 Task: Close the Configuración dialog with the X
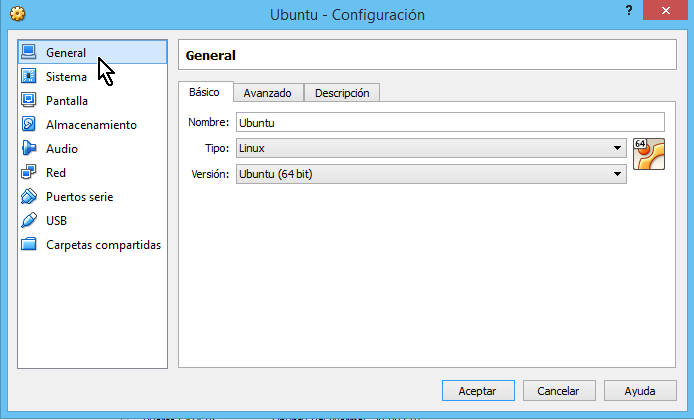coord(666,10)
